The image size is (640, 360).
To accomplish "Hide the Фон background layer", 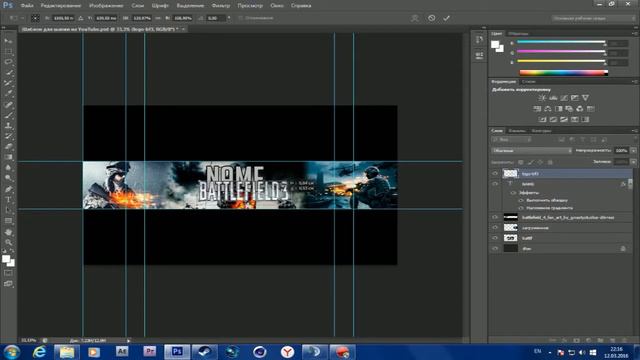I will pos(495,248).
